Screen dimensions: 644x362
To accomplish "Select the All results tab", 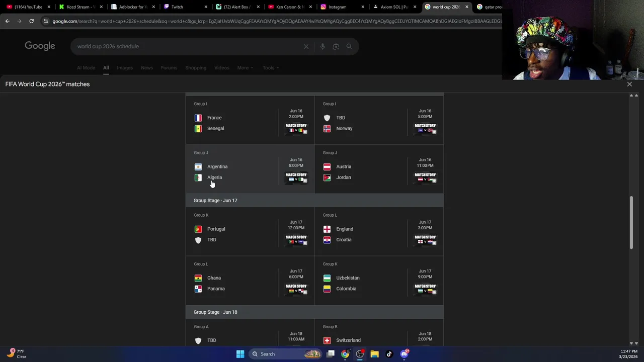I will [x=106, y=68].
